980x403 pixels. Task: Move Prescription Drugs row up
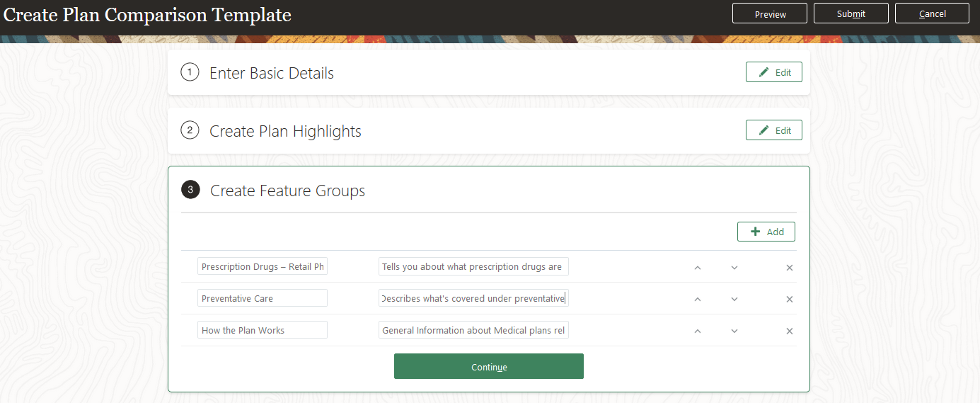(x=698, y=268)
